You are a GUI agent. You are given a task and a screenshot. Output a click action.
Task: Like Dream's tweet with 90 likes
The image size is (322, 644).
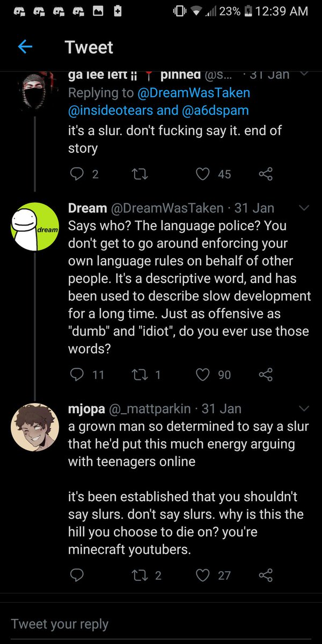[x=203, y=374]
